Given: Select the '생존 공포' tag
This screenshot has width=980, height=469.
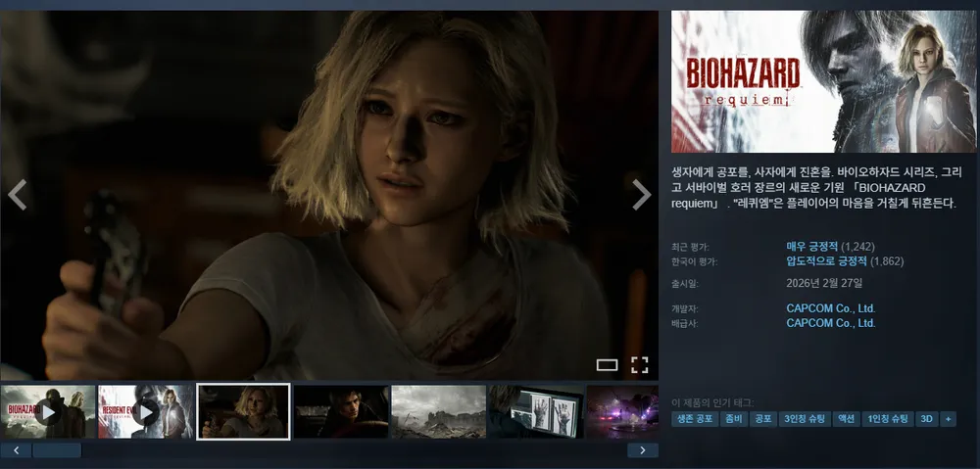Looking at the screenshot, I should (695, 419).
